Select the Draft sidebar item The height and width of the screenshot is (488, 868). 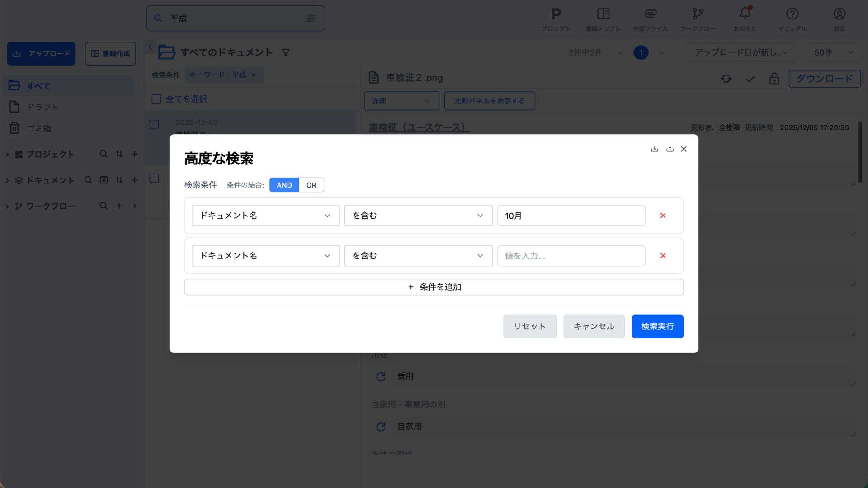[x=42, y=107]
